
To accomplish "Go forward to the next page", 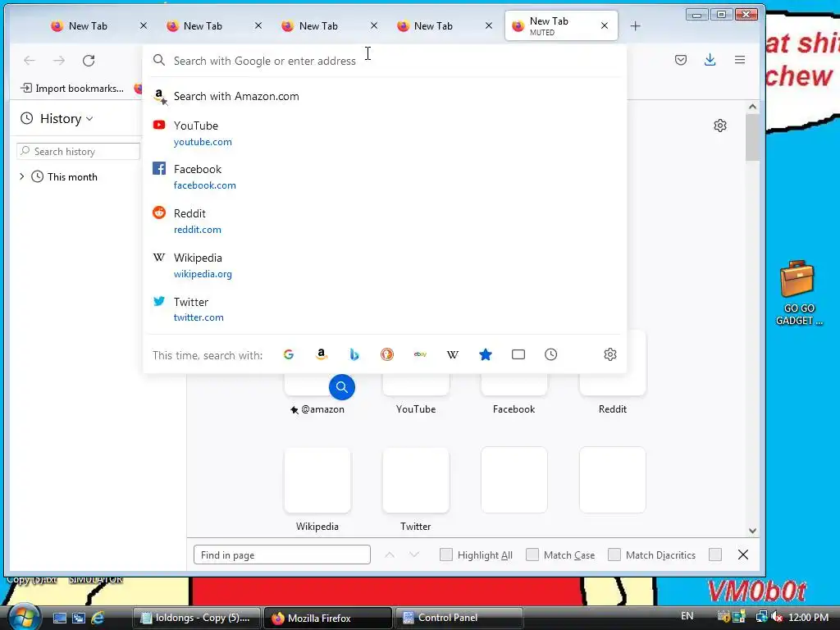I will (59, 60).
